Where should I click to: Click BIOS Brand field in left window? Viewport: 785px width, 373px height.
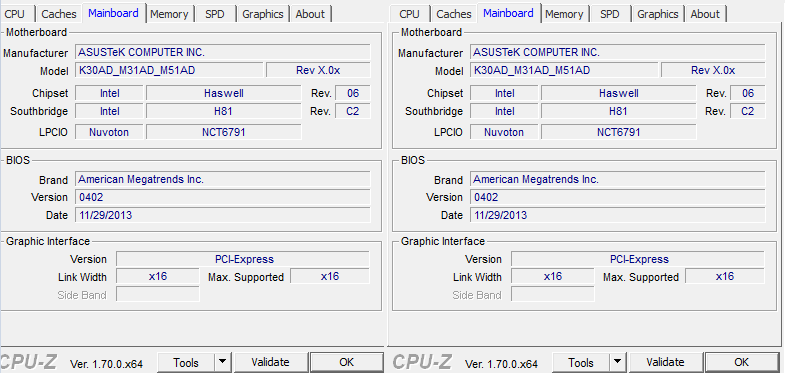pos(223,179)
